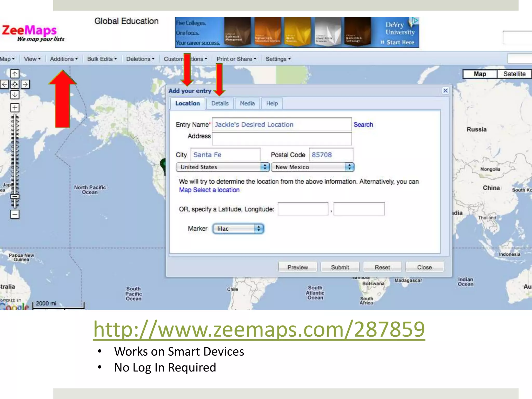This screenshot has width=532, height=399.
Task: Click the center map reset icon
Action: [15, 84]
